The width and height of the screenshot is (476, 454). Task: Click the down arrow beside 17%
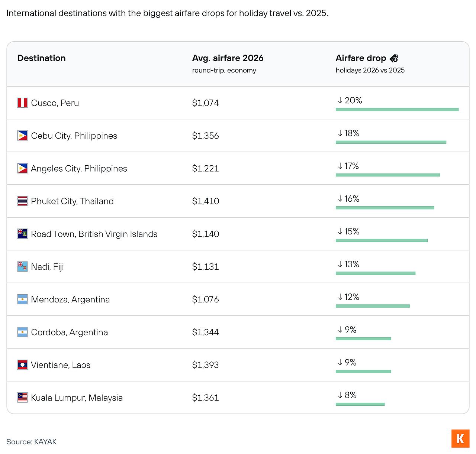(340, 166)
